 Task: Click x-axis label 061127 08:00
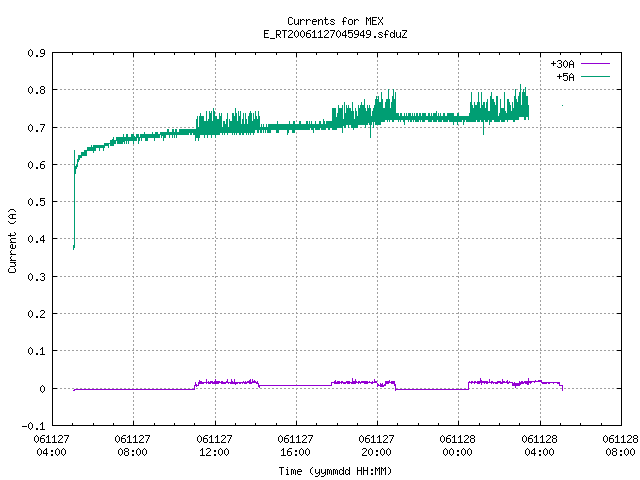(x=132, y=446)
